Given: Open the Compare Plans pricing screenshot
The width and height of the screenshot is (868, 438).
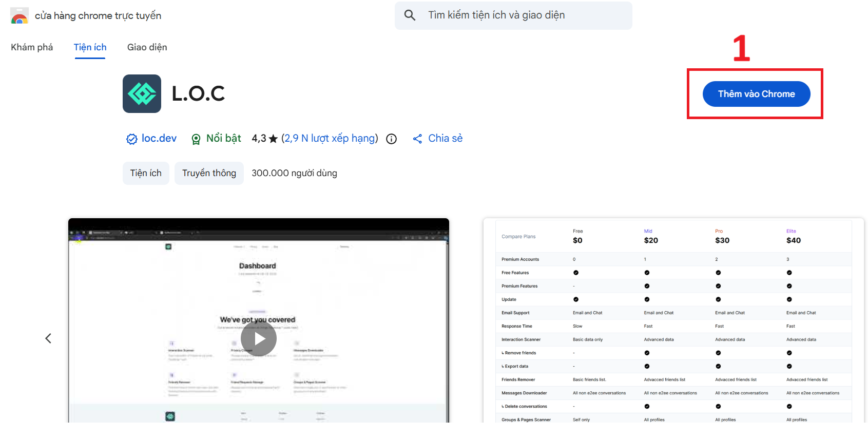Looking at the screenshot, I should (x=673, y=320).
